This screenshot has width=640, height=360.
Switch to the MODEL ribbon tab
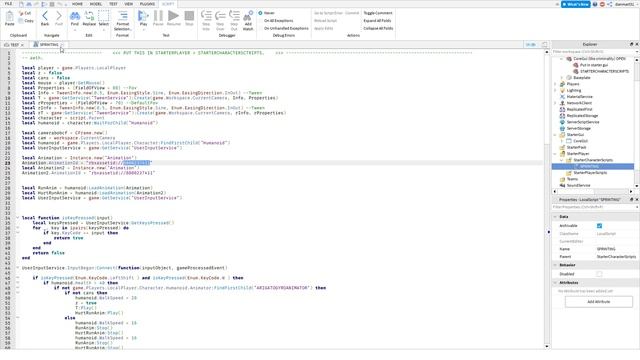[96, 4]
